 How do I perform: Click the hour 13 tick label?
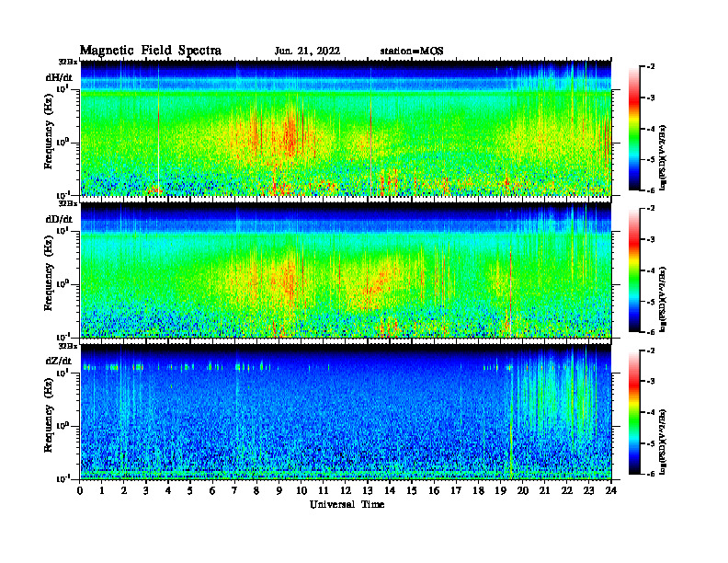point(368,490)
